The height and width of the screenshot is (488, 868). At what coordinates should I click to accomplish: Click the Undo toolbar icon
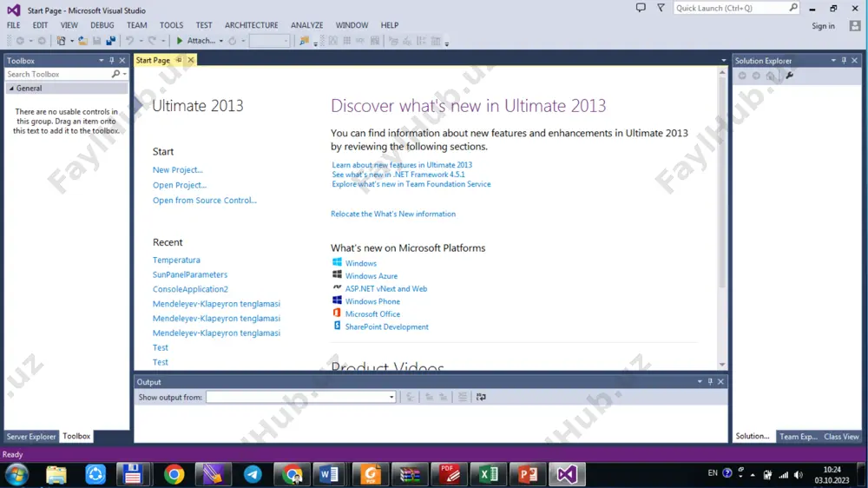pyautogui.click(x=129, y=41)
